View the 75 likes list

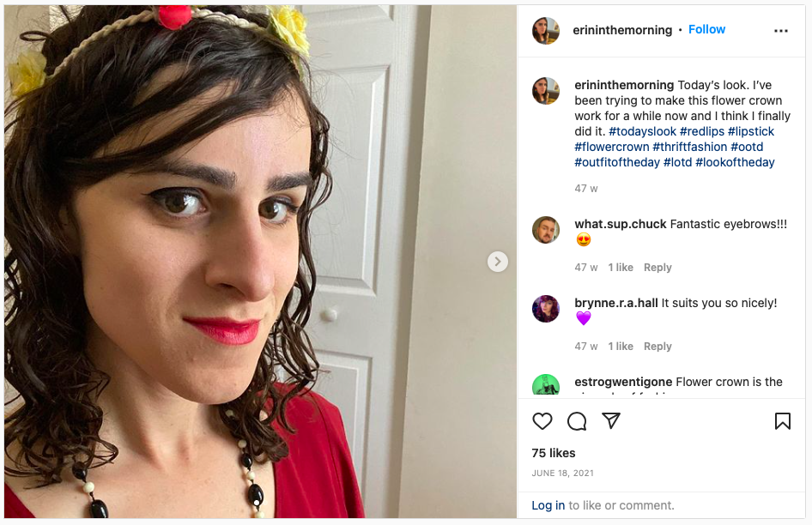pyautogui.click(x=553, y=453)
